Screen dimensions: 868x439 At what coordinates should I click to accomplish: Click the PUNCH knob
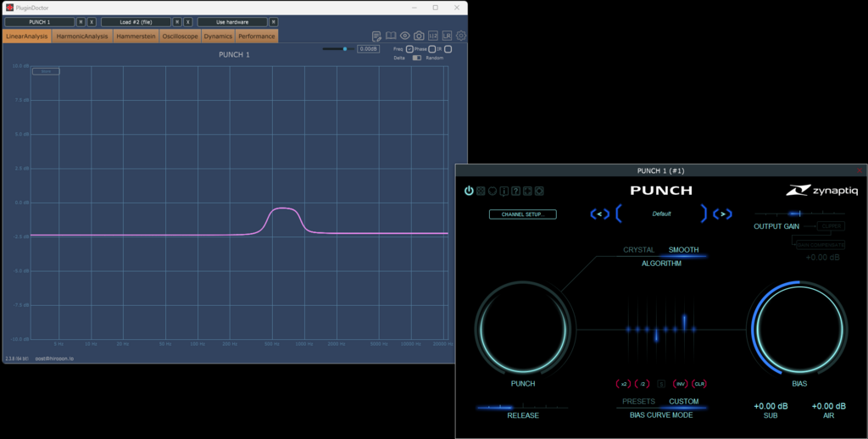click(523, 330)
